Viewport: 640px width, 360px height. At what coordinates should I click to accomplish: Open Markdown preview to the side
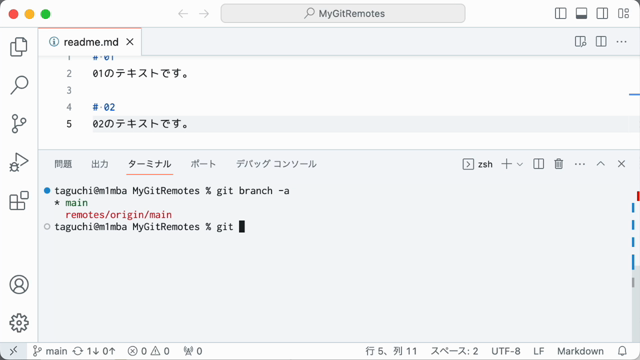(580, 42)
